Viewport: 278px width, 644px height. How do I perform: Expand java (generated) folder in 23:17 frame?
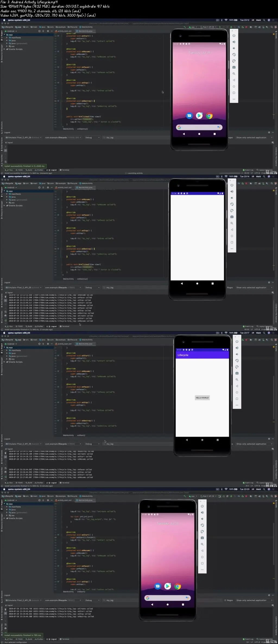[x=7, y=356]
